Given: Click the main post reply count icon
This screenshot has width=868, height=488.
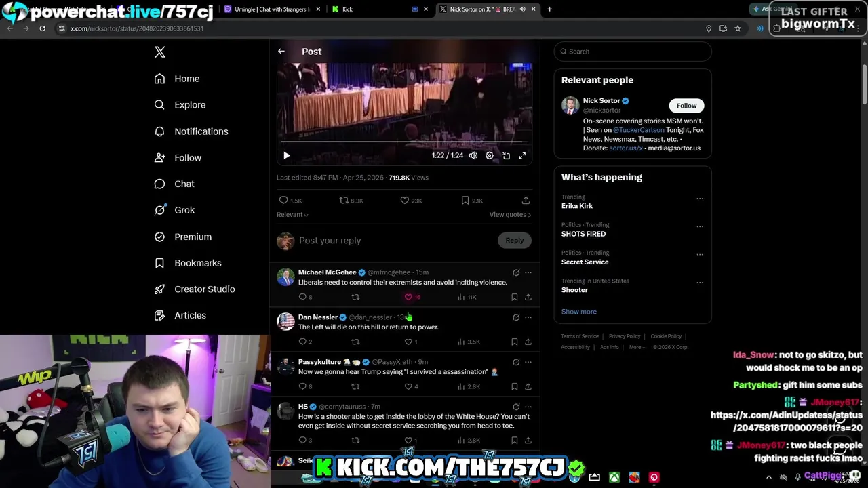Looking at the screenshot, I should coord(283,201).
